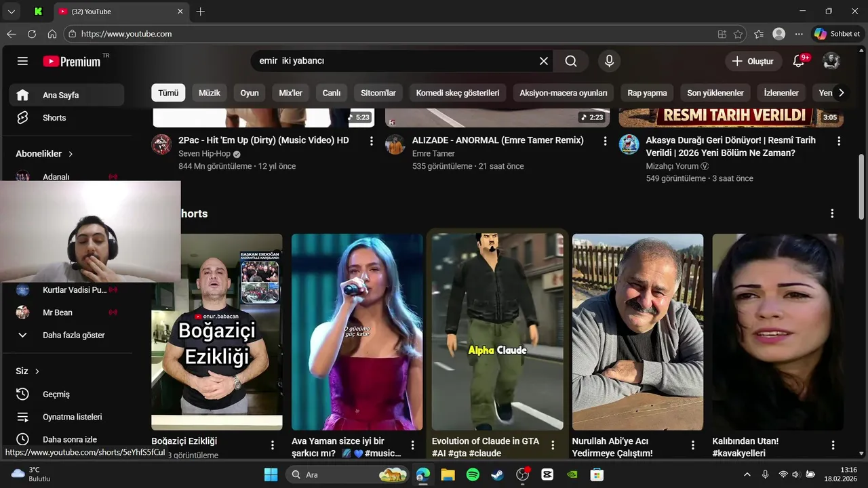This screenshot has height=488, width=868.
Task: Show hidden system tray icons
Action: 747,474
